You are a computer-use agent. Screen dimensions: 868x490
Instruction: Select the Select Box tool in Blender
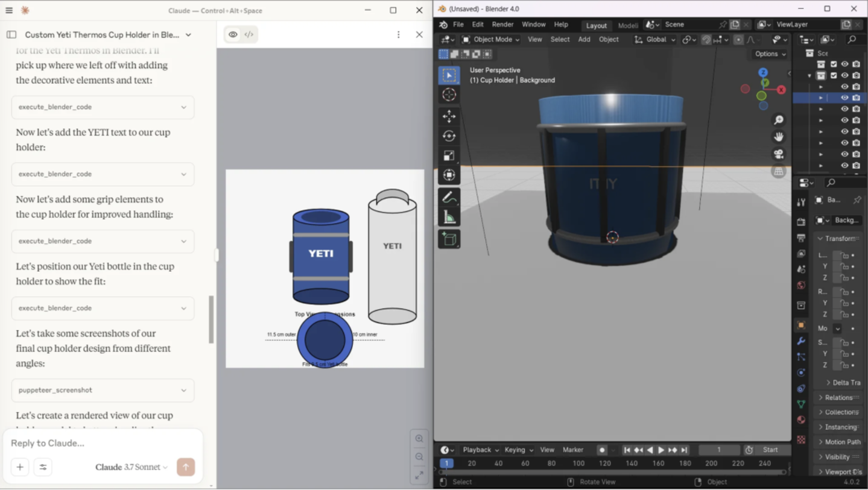pyautogui.click(x=449, y=75)
